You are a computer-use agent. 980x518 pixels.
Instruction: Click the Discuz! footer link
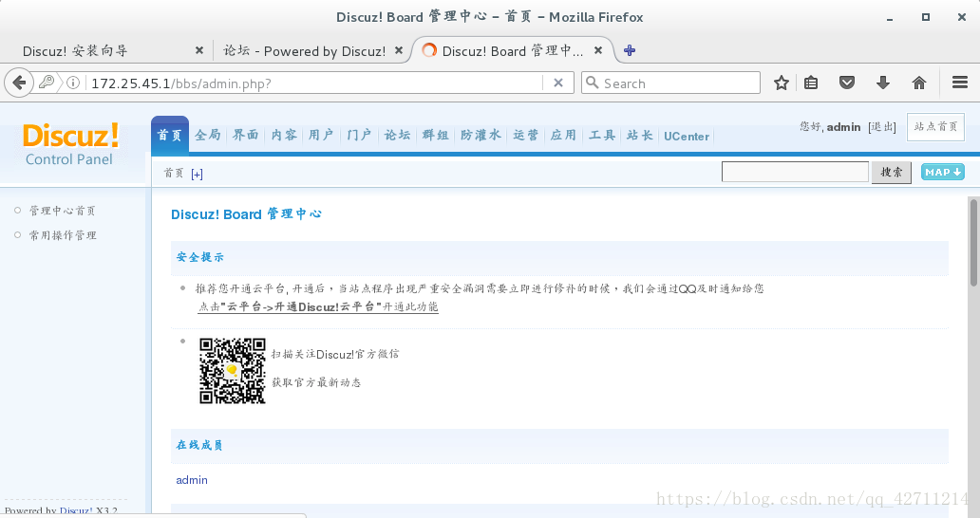pos(76,511)
